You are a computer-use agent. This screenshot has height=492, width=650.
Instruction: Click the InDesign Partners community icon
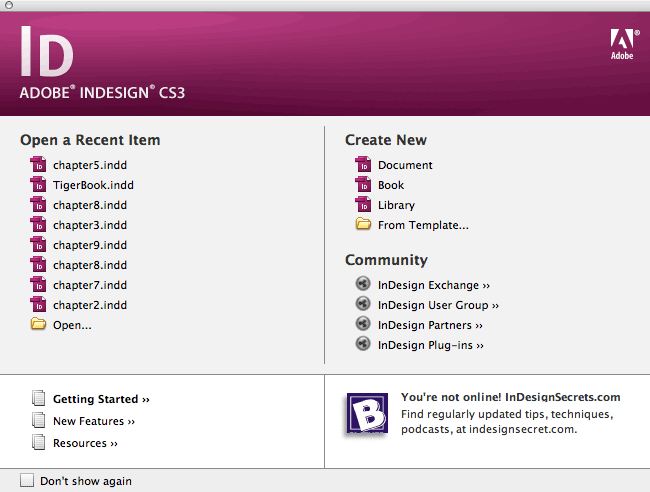[x=363, y=324]
